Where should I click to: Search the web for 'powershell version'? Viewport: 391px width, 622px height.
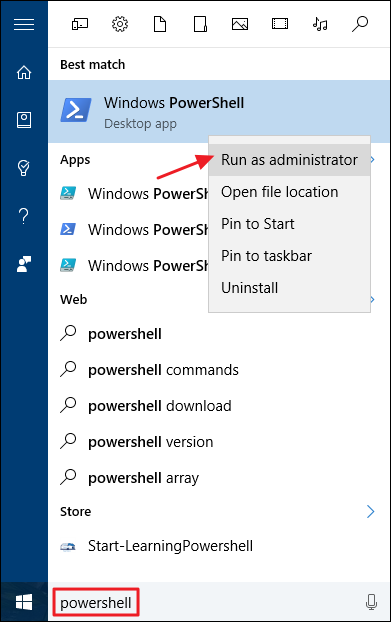pyautogui.click(x=219, y=442)
